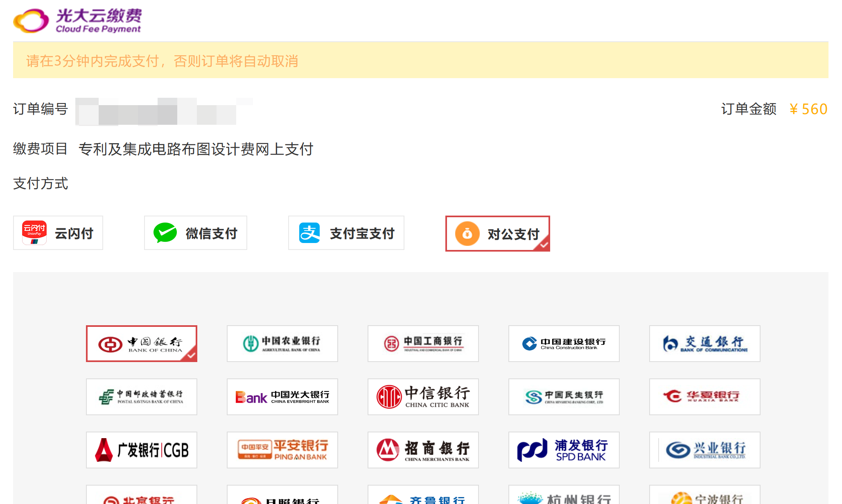This screenshot has width=842, height=504.
Task: Click the blurred order number value
Action: pyautogui.click(x=164, y=111)
